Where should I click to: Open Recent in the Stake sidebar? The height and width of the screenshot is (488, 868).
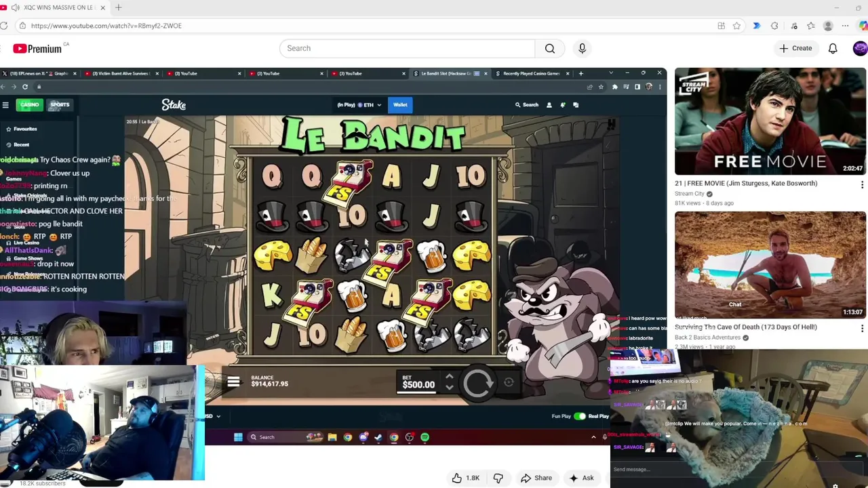point(18,144)
